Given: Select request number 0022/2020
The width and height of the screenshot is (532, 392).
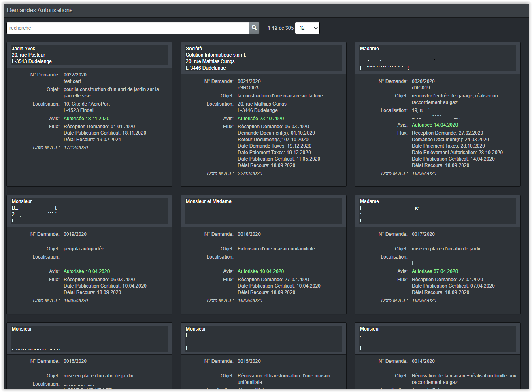Looking at the screenshot, I should 75,75.
